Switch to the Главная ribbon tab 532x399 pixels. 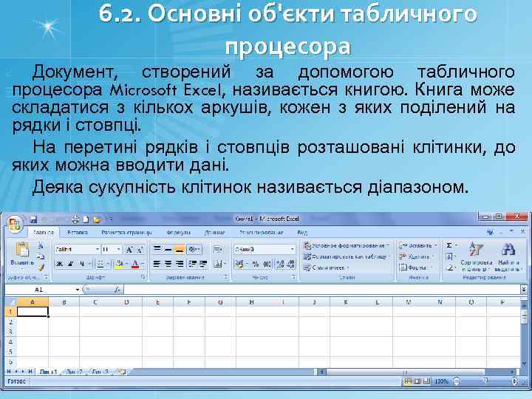click(x=44, y=233)
